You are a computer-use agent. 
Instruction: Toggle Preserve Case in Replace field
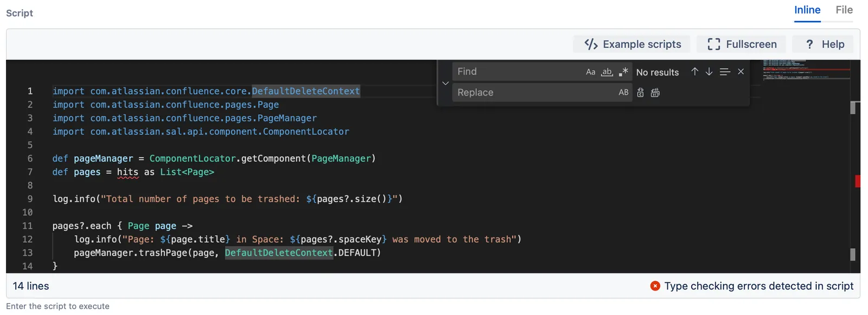pyautogui.click(x=623, y=92)
